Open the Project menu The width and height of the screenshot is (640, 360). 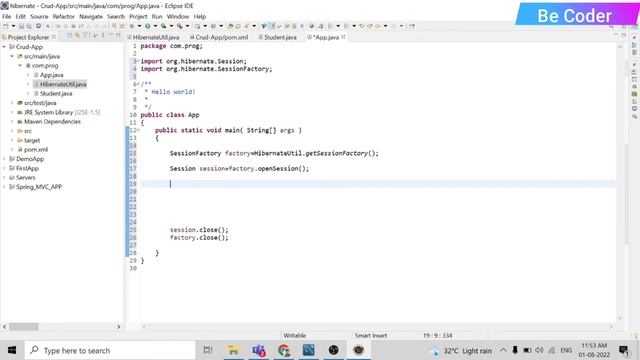click(138, 17)
